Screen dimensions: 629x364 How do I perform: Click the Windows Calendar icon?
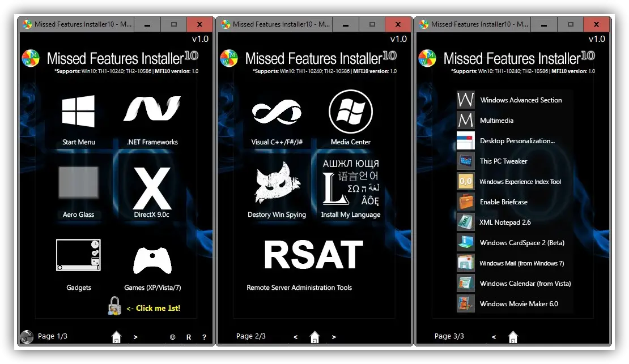click(466, 284)
